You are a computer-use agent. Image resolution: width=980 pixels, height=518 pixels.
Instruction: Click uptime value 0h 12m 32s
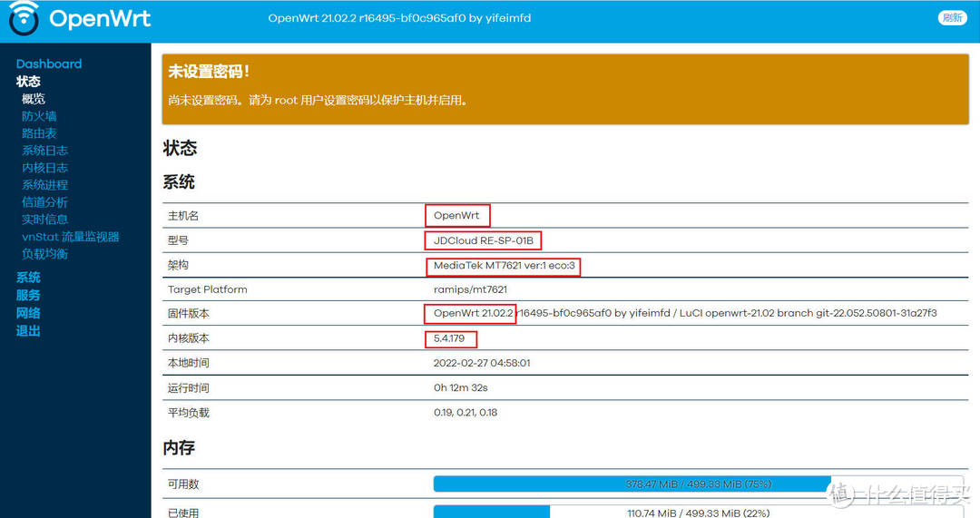(x=461, y=388)
